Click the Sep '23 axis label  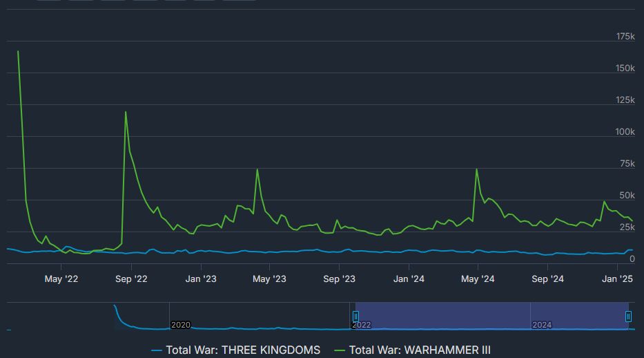click(339, 279)
